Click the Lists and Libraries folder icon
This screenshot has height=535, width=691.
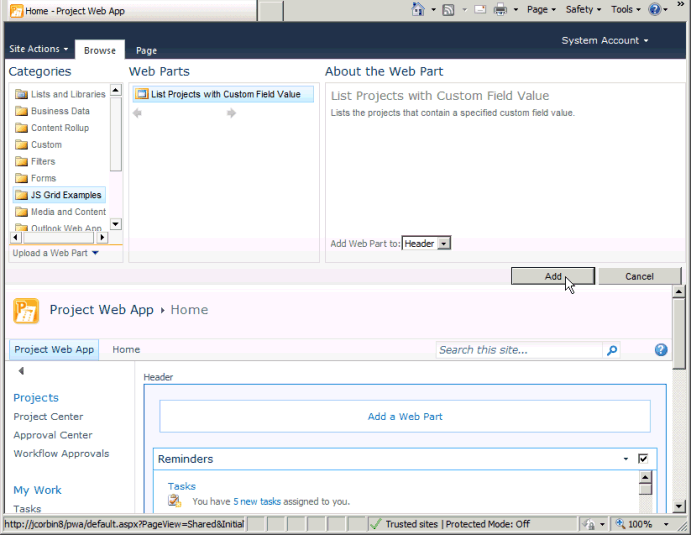[x=21, y=94]
